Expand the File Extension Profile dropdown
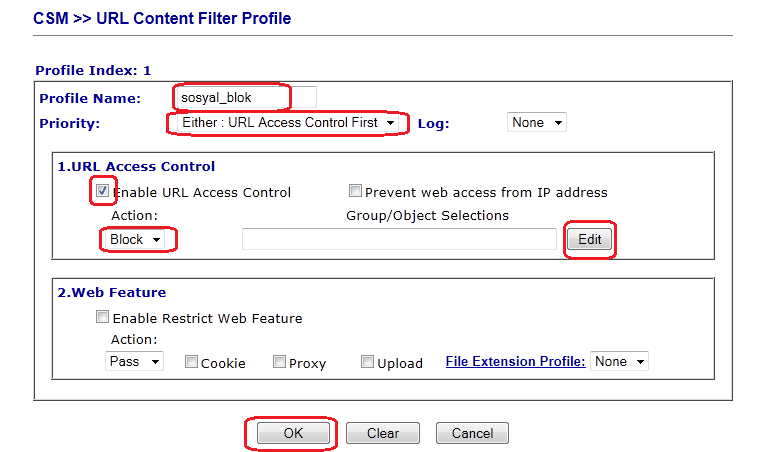 point(619,361)
